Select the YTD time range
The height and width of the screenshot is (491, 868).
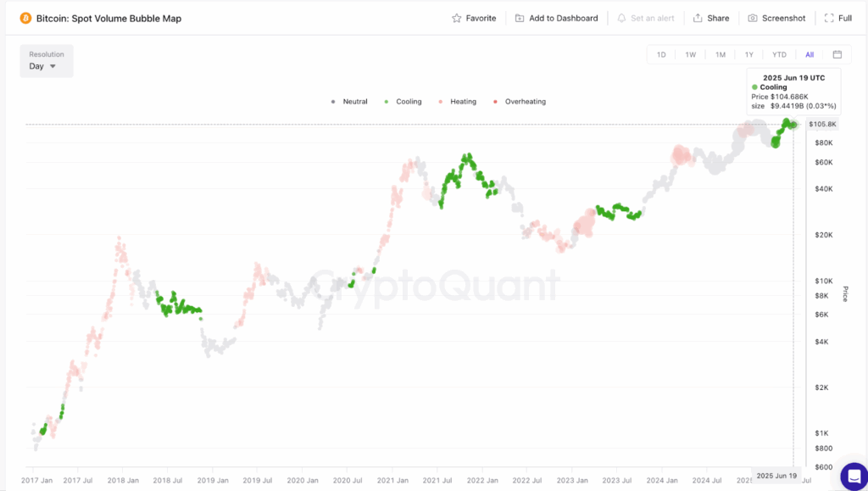pyautogui.click(x=779, y=55)
